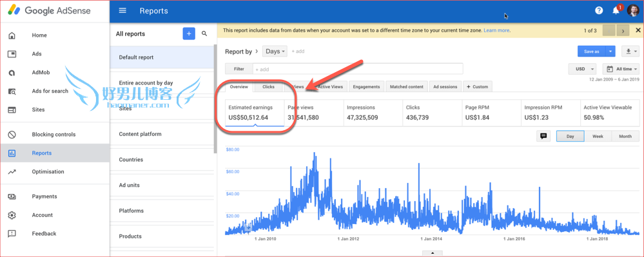Image resolution: width=644 pixels, height=257 pixels.
Task: Select the Impression RPM metric card
Action: click(551, 113)
